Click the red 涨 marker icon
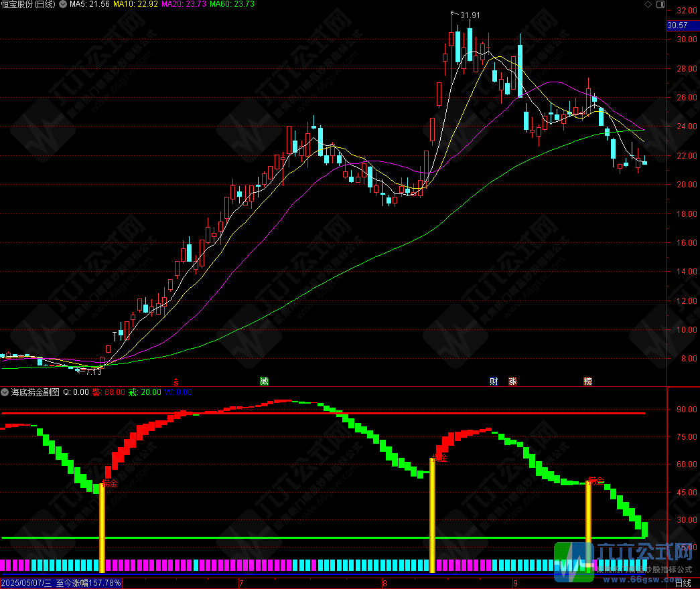This screenshot has width=700, height=589. point(512,382)
